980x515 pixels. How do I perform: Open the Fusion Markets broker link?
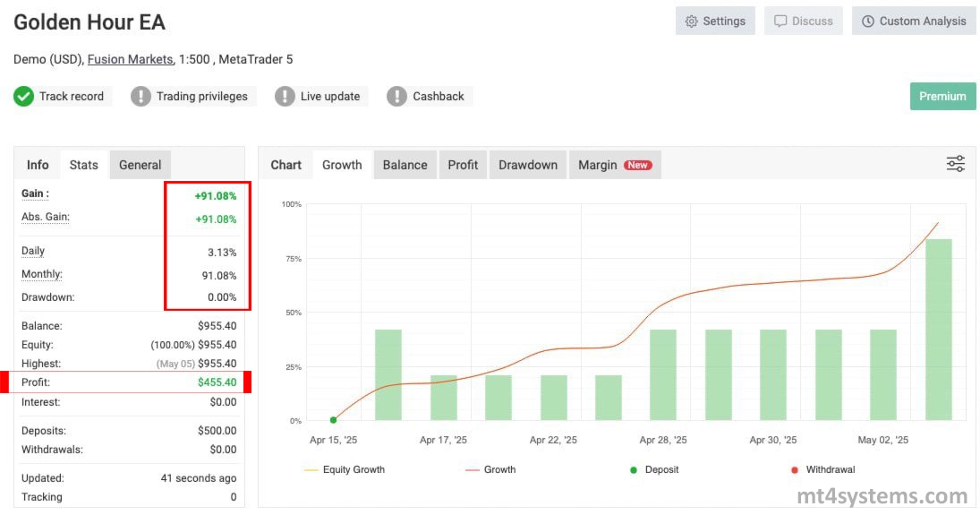(130, 59)
